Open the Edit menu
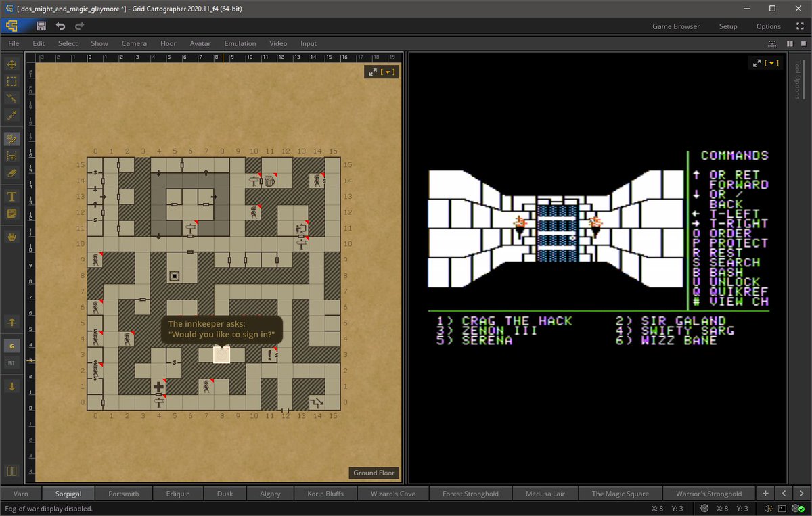Image resolution: width=812 pixels, height=516 pixels. [39, 43]
